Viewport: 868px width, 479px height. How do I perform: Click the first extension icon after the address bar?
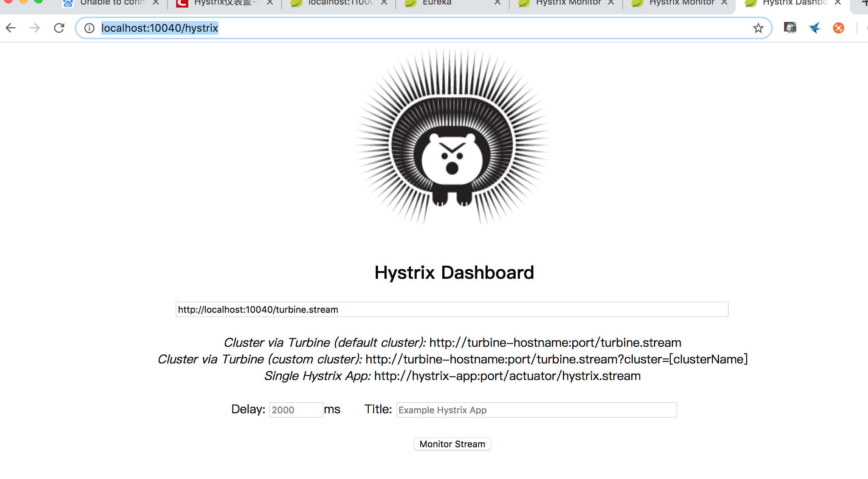click(790, 28)
